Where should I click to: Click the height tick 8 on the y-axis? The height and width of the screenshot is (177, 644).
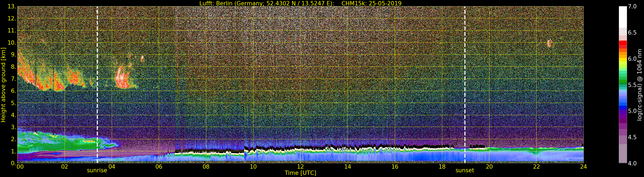(13, 67)
